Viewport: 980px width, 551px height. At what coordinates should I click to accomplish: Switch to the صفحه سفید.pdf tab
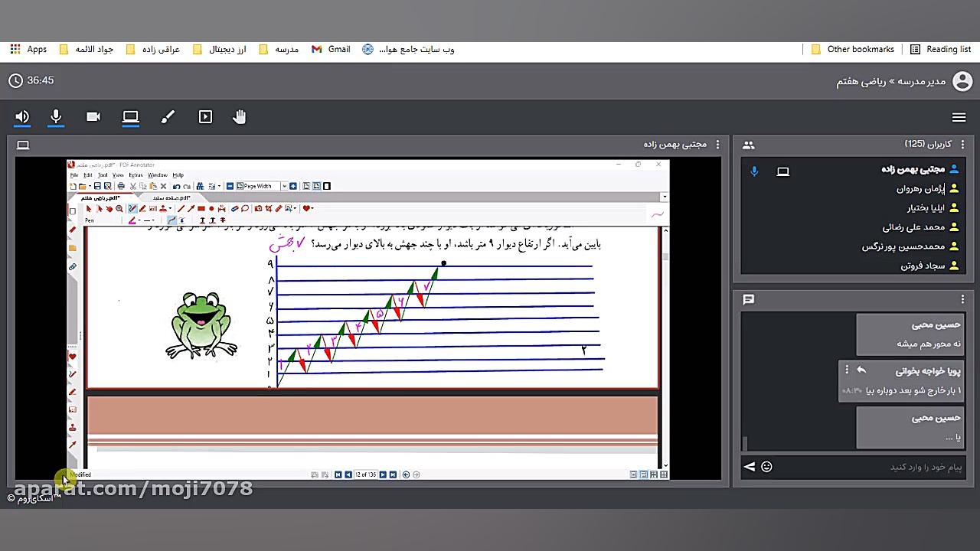170,197
